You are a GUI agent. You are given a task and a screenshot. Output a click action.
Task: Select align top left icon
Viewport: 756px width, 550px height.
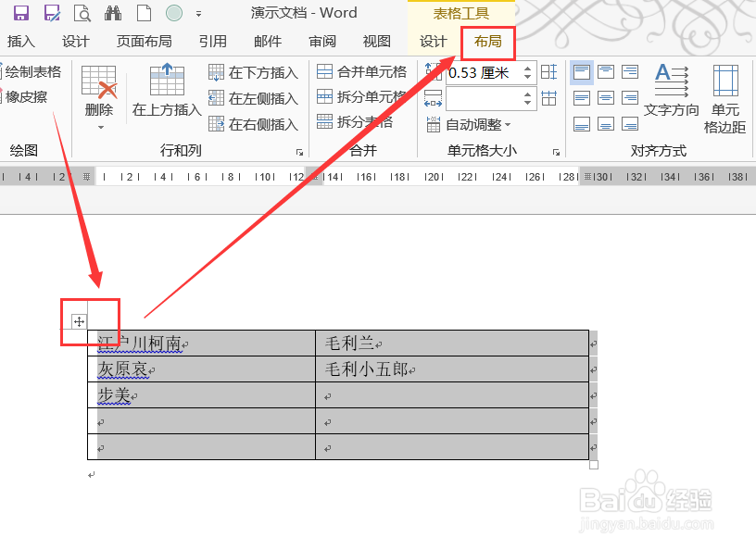point(582,72)
